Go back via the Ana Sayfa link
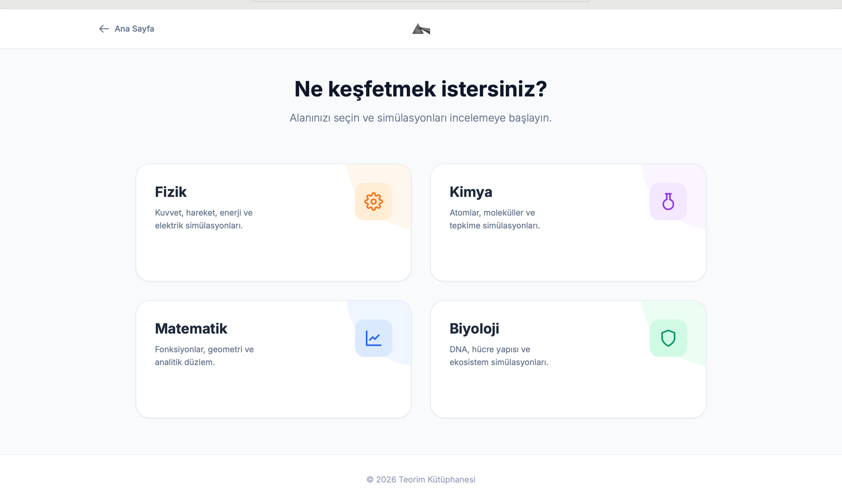 click(134, 29)
